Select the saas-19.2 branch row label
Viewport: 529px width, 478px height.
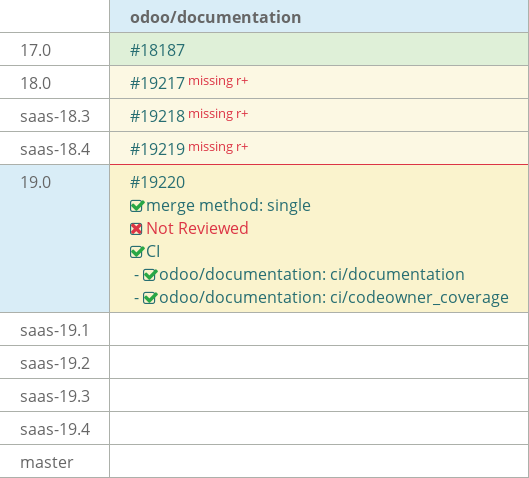[x=55, y=363]
